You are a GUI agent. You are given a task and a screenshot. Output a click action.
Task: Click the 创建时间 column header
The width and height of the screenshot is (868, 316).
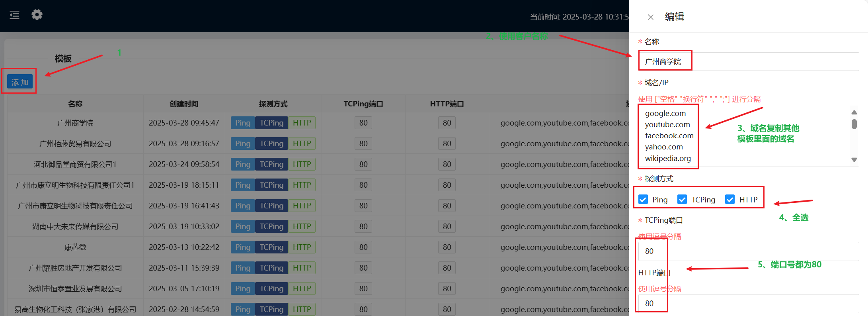click(x=184, y=104)
